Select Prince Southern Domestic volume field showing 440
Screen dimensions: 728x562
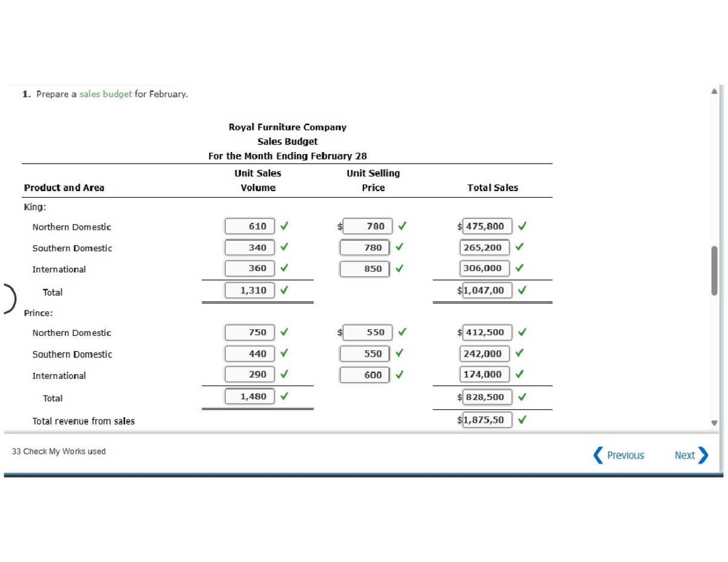tap(249, 353)
